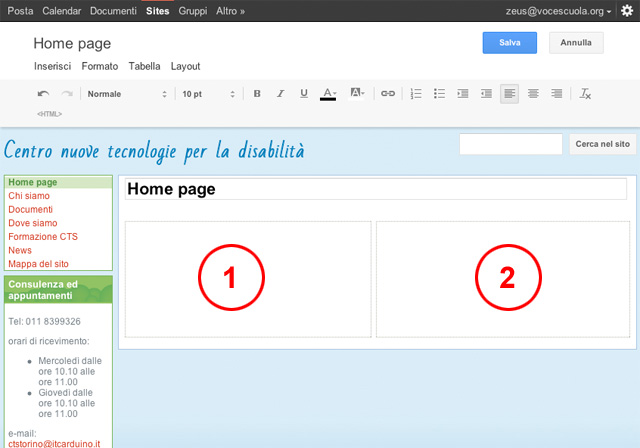Open the Inserisci menu
640x448 pixels.
[52, 66]
